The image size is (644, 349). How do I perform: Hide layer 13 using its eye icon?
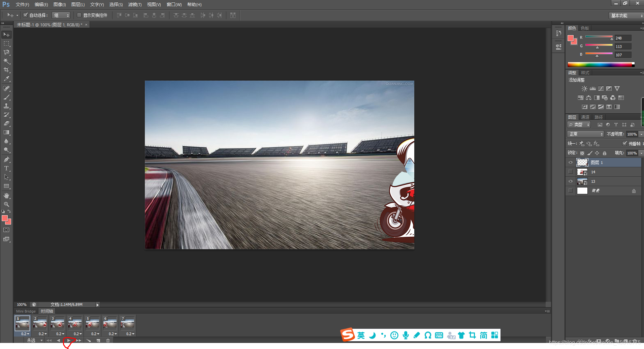pyautogui.click(x=571, y=181)
